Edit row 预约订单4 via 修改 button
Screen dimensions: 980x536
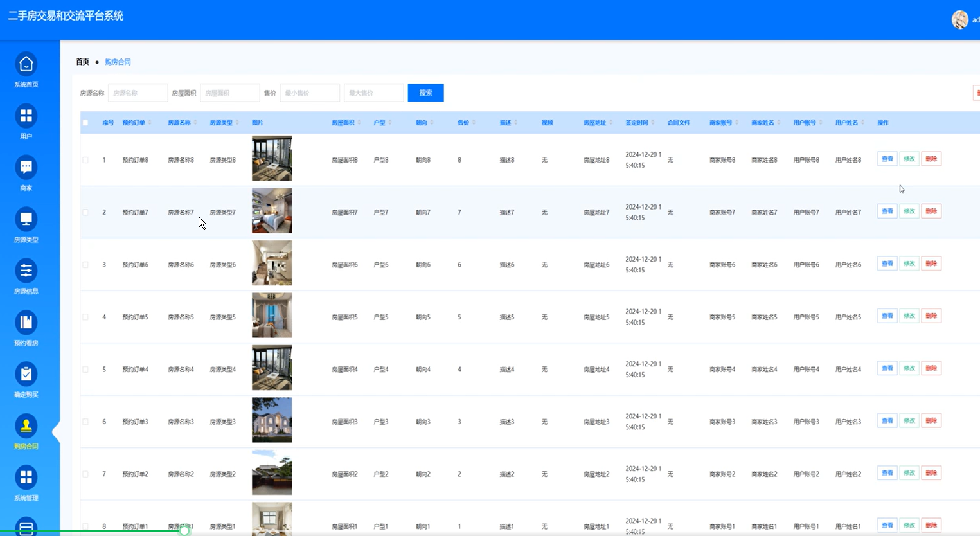[x=909, y=368]
